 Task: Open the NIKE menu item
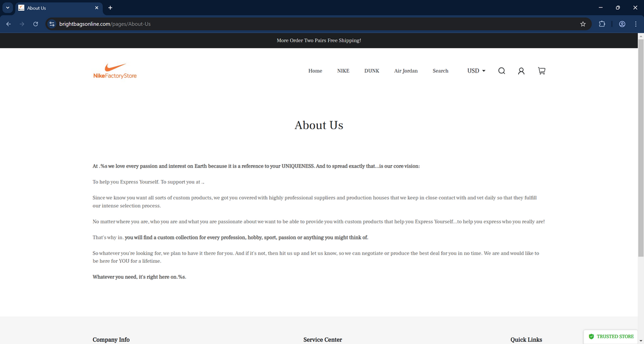343,71
